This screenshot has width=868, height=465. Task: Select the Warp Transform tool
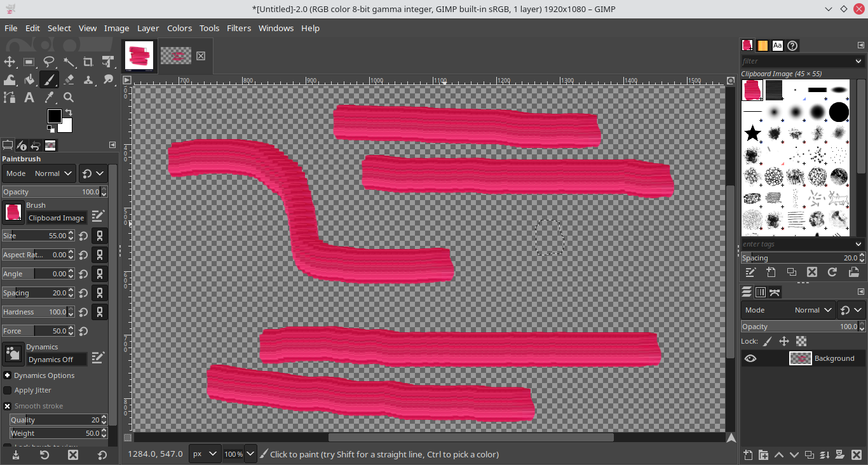coord(10,79)
